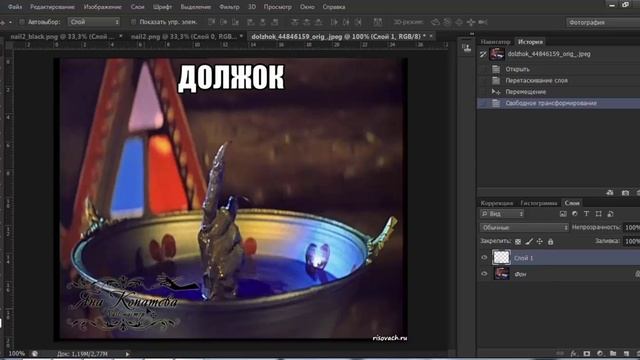Hide the Фон layer eye icon
The height and width of the screenshot is (360, 640).
click(x=484, y=274)
